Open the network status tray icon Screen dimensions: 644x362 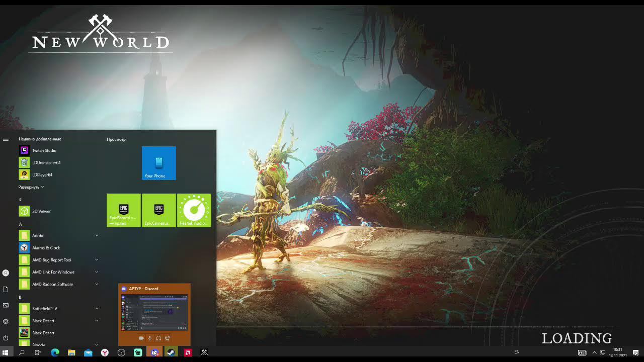(603, 353)
